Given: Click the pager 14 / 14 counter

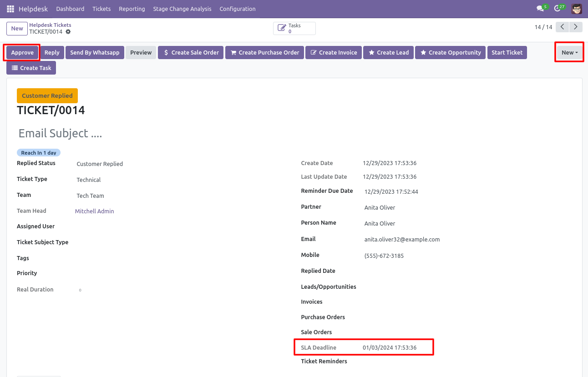Looking at the screenshot, I should (543, 27).
